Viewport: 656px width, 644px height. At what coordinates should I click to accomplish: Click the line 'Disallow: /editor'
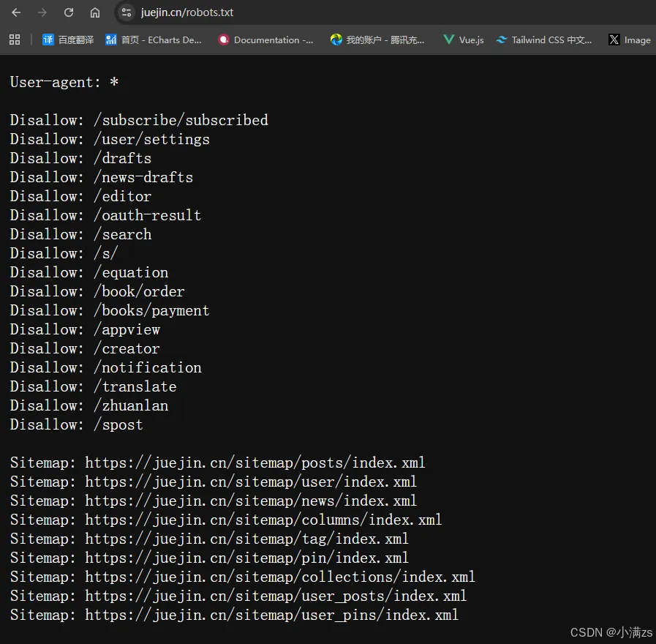80,196
